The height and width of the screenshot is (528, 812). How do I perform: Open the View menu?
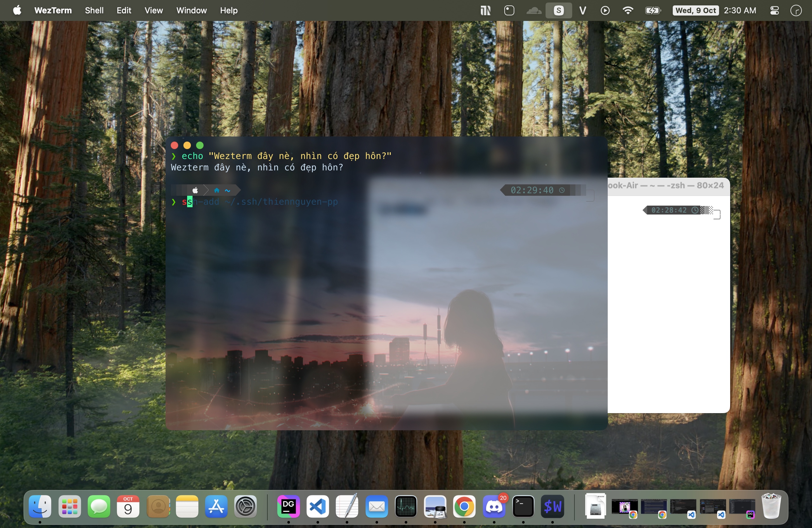pyautogui.click(x=154, y=10)
